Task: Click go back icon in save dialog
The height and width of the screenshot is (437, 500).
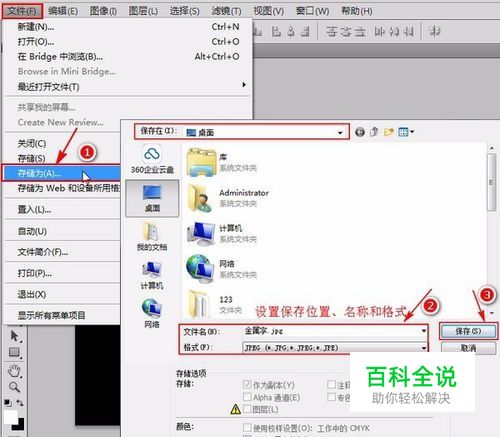Action: pyautogui.click(x=360, y=132)
